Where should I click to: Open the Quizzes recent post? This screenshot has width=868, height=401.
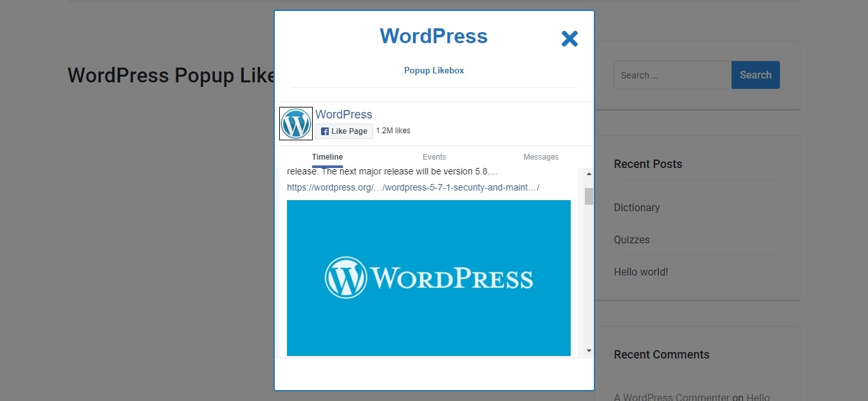click(632, 239)
